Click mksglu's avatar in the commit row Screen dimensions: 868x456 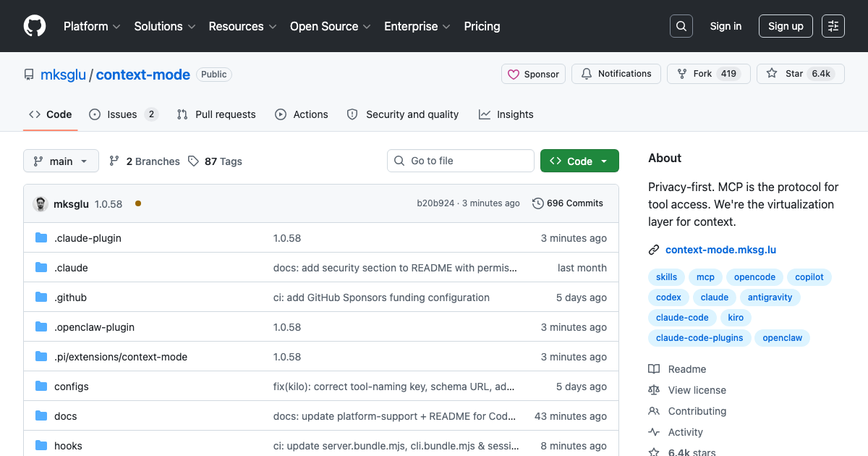pyautogui.click(x=41, y=203)
